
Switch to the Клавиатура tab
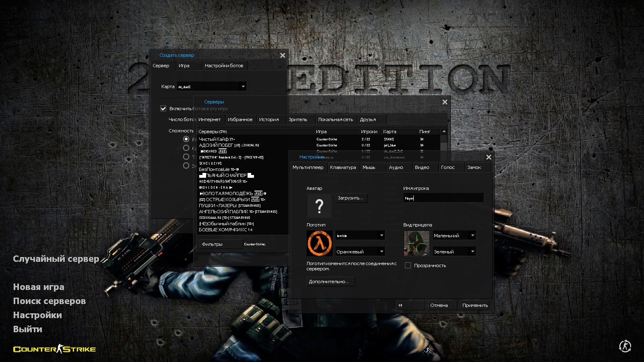343,167
